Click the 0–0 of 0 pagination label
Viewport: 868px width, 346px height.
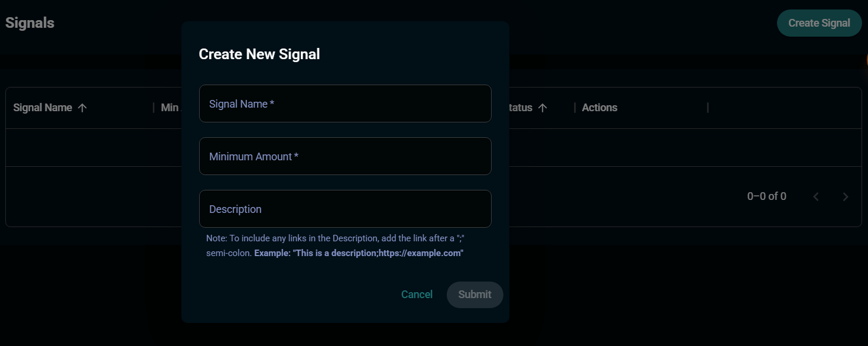766,196
